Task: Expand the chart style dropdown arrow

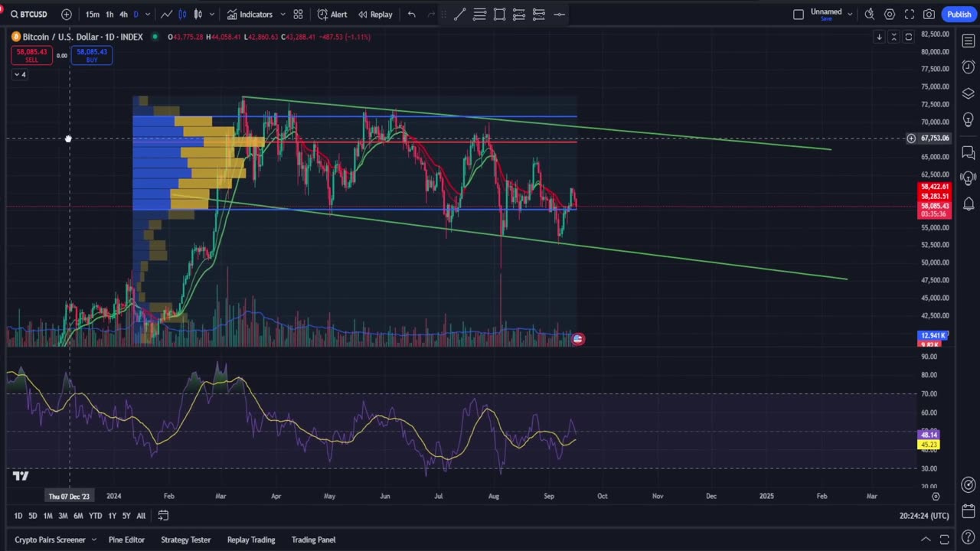Action: pos(211,15)
